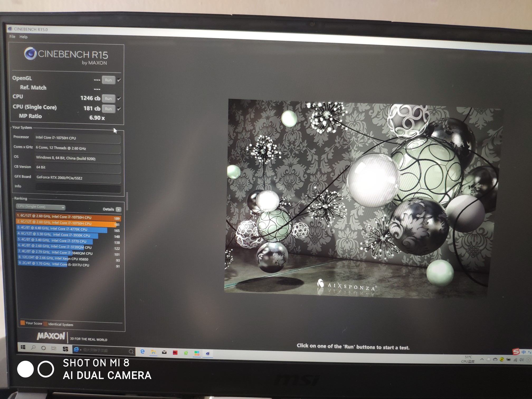Uncheck the CPU test checkbox
This screenshot has width=532, height=399.
coord(119,99)
